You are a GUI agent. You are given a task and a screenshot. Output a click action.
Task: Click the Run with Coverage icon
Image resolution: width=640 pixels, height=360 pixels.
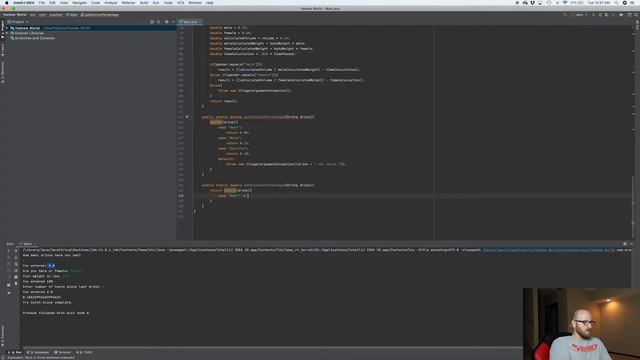[x=607, y=15]
